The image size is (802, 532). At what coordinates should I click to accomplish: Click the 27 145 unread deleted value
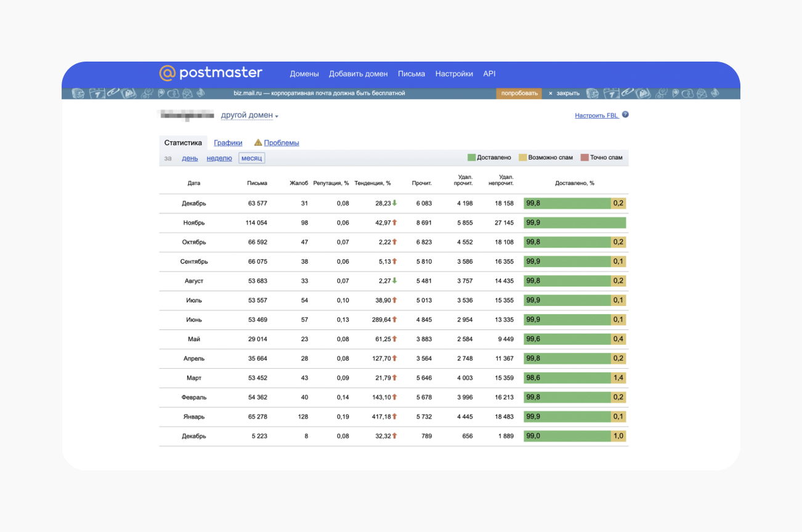(503, 223)
